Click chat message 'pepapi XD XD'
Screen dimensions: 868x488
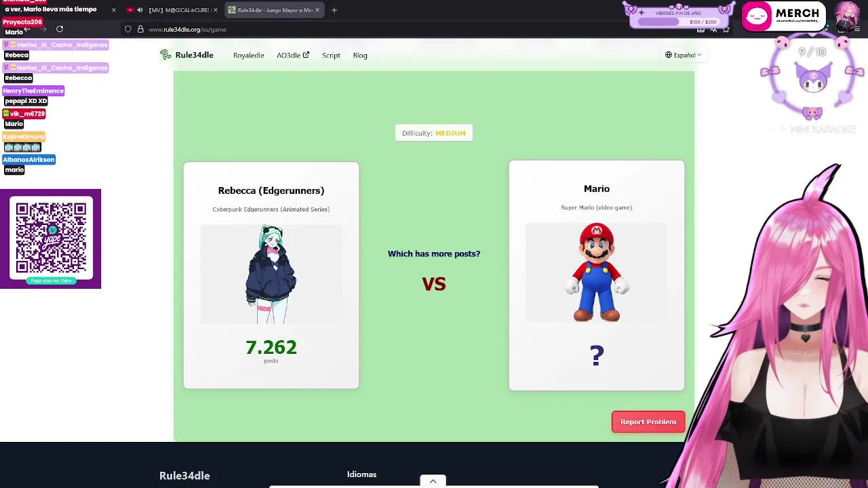(x=26, y=101)
